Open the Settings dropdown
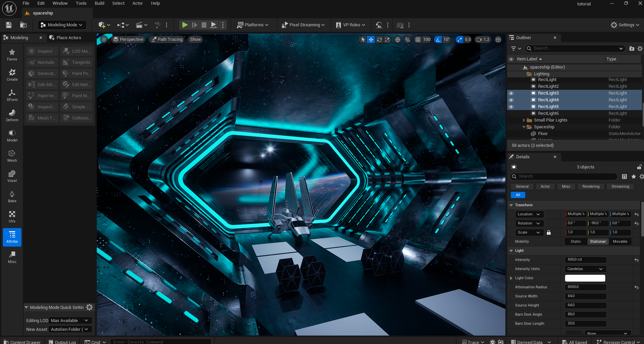 pyautogui.click(x=625, y=25)
